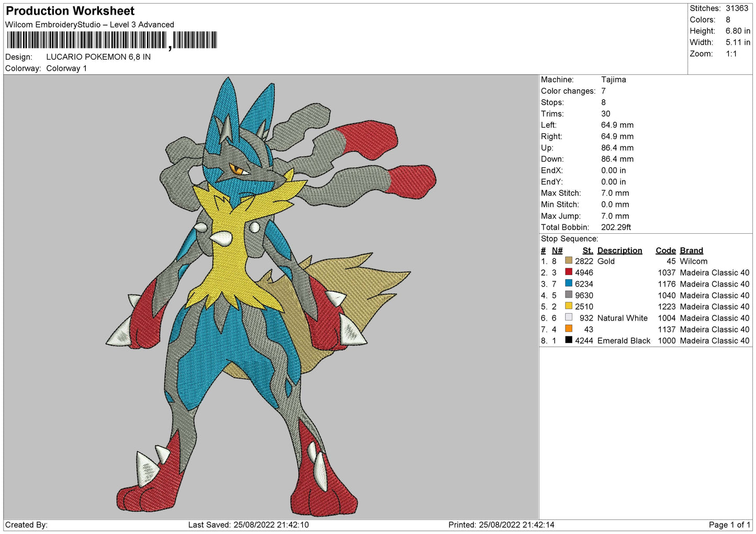
Task: Click the blue 6234 color swatch
Action: coord(569,283)
